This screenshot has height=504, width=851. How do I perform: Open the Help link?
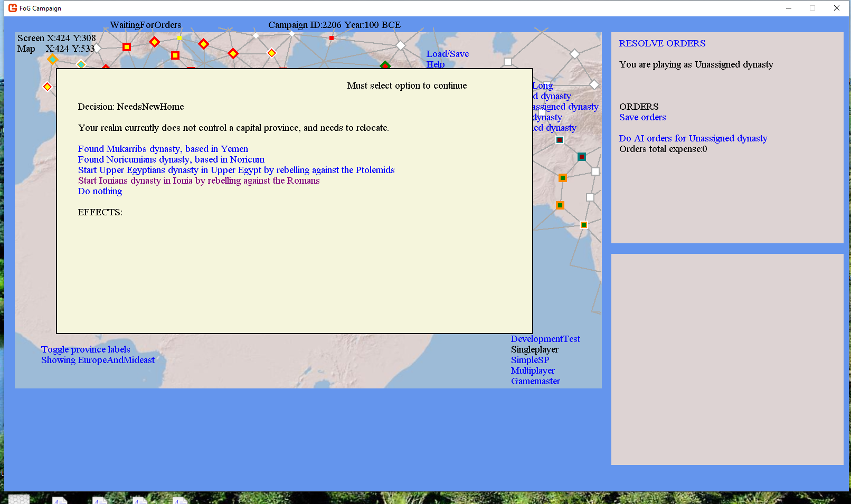436,64
